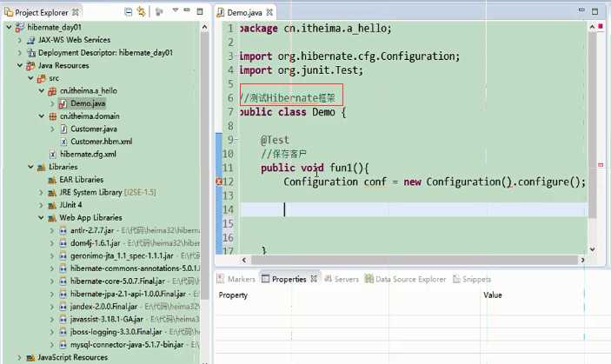This screenshot has width=611, height=364.
Task: Expand JavaScript Resources node
Action: point(19,357)
